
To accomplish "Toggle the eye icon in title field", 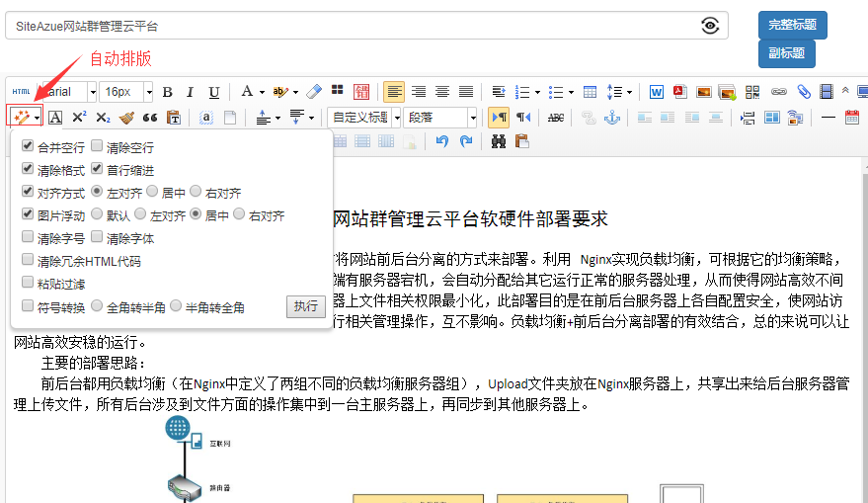I will pos(710,26).
